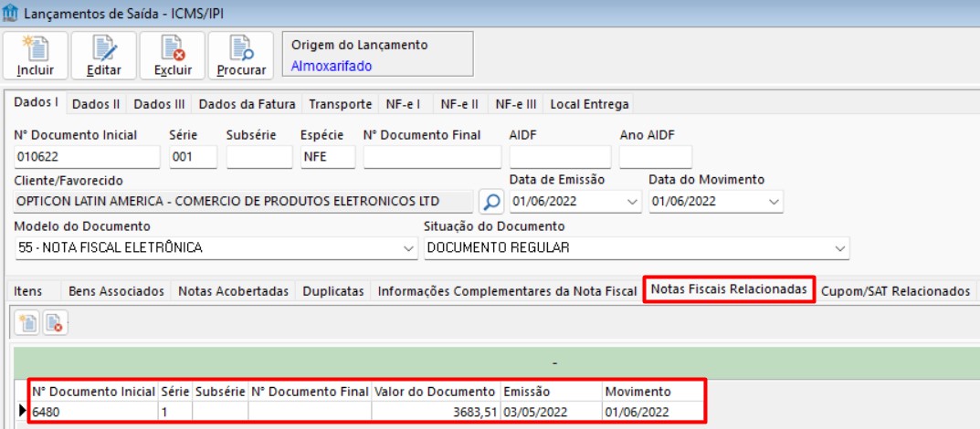Switch to the Itens tab
This screenshot has width=980, height=429.
coord(28,291)
